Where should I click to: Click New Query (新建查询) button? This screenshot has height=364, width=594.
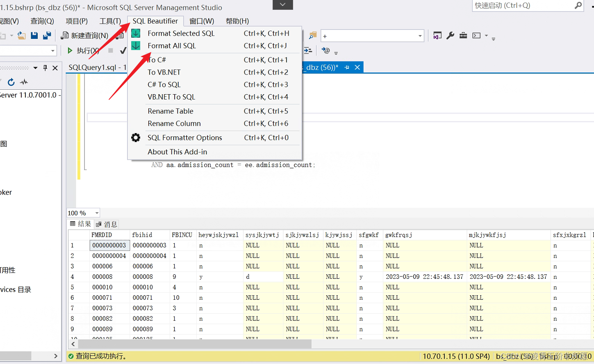85,36
